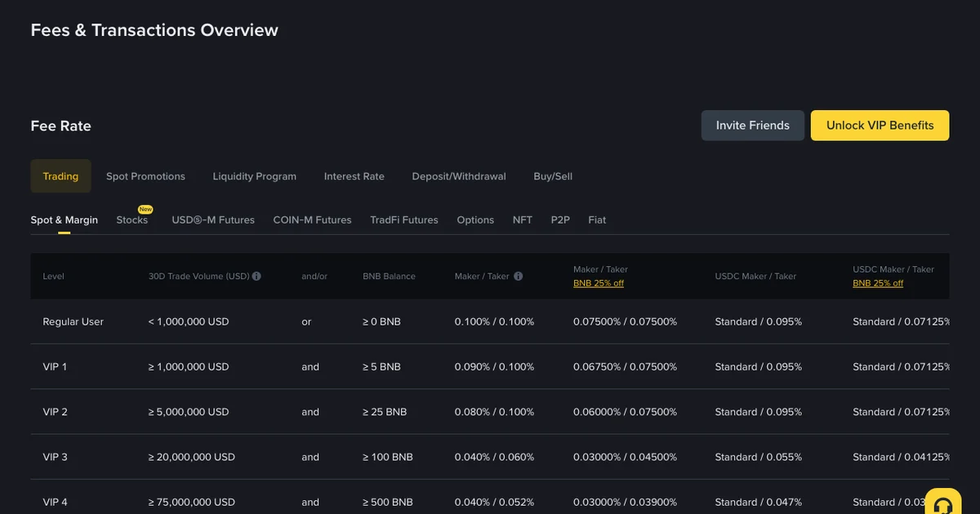Click '≥ 1,000,000 USD' volume cell

tap(189, 367)
